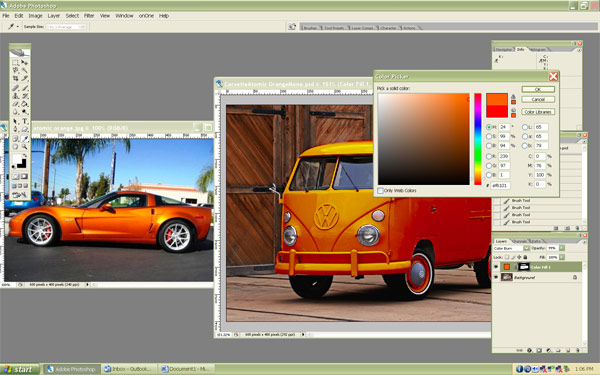
Task: Select the Slice tool
Action: tap(24, 78)
